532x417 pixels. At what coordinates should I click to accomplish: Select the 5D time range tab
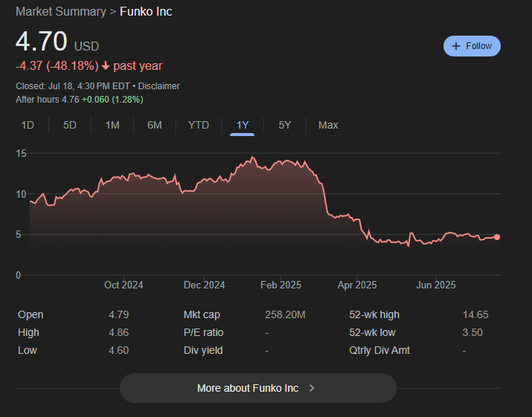pos(70,125)
